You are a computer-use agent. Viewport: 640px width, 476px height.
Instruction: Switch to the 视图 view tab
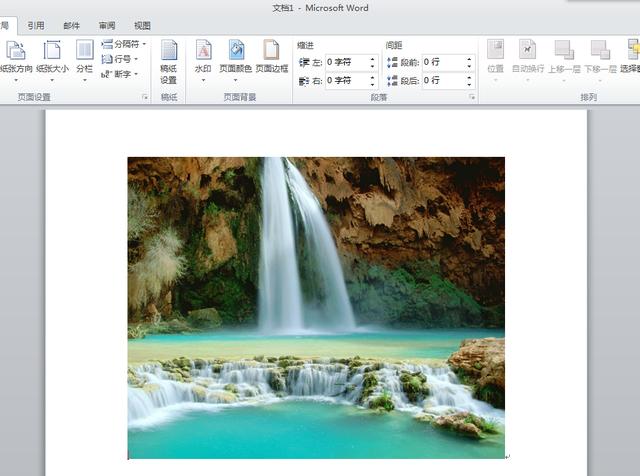click(x=142, y=26)
